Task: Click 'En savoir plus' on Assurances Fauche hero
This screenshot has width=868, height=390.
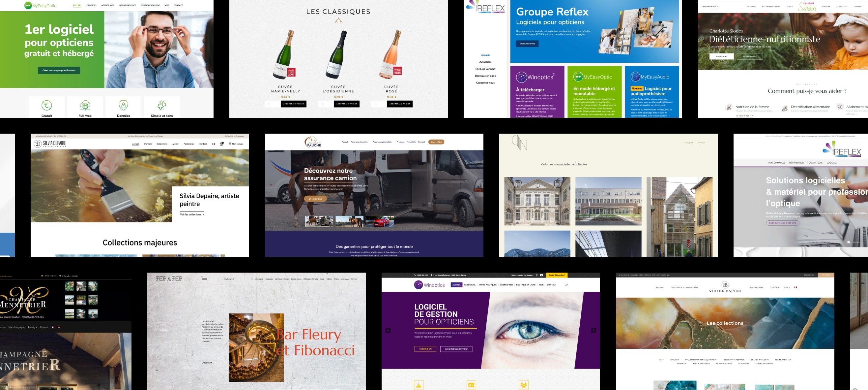Action: 315,199
